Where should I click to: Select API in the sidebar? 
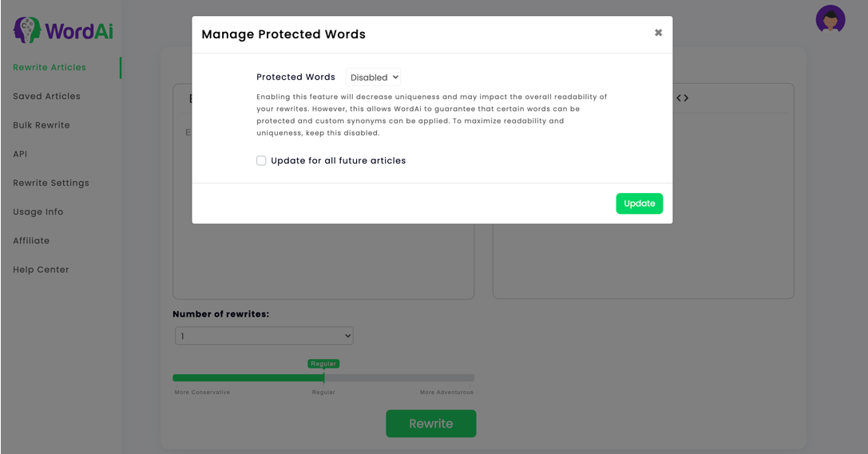click(x=20, y=154)
